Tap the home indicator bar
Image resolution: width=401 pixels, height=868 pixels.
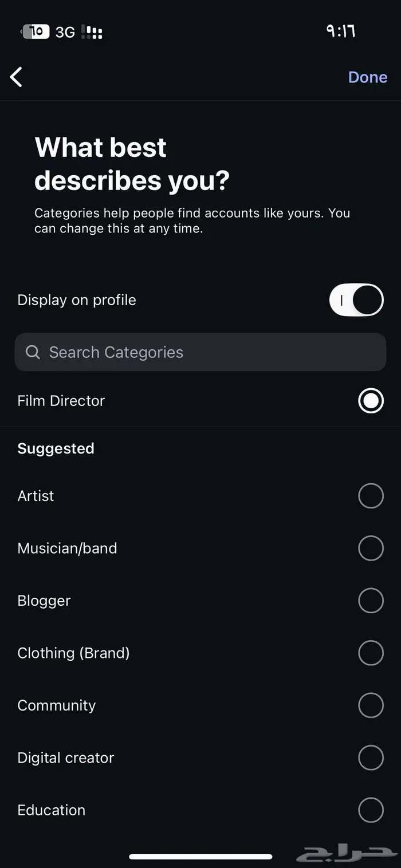click(200, 857)
